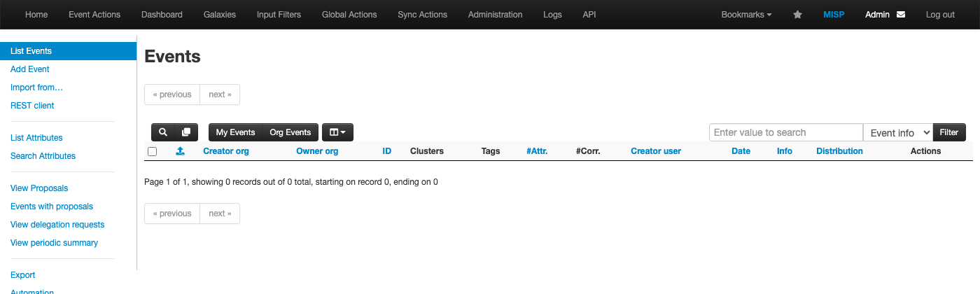Click the bottom 'next »' pagination button

point(220,213)
